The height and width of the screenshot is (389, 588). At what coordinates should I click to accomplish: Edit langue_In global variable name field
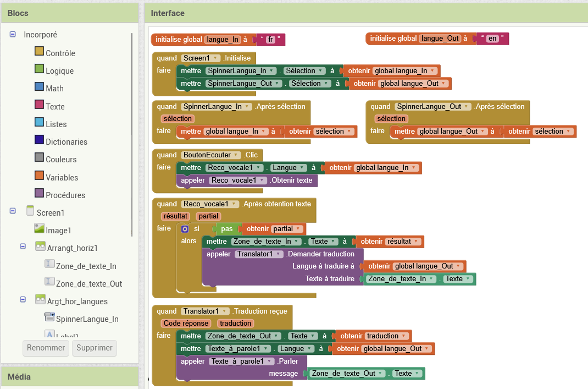[223, 40]
